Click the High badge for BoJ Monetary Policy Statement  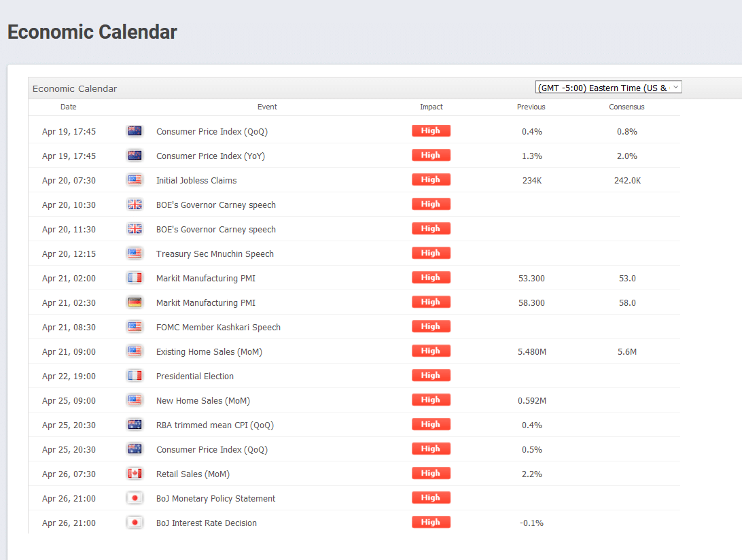pyautogui.click(x=431, y=498)
